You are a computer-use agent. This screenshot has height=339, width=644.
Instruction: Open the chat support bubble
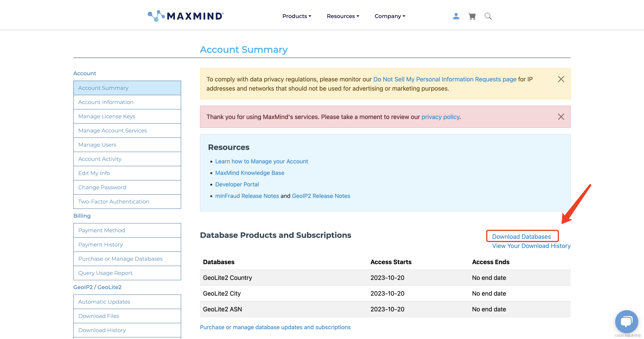(x=626, y=322)
